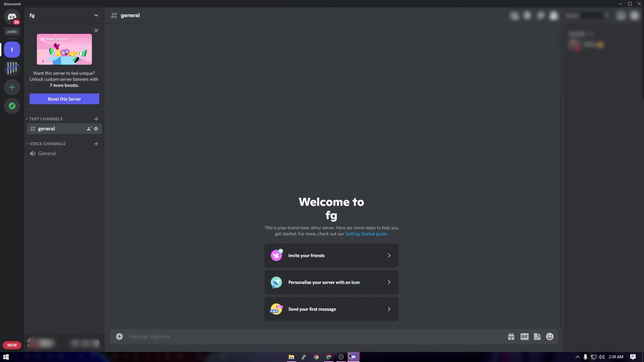
Task: Click the gift icon in message bar
Action: tap(511, 336)
